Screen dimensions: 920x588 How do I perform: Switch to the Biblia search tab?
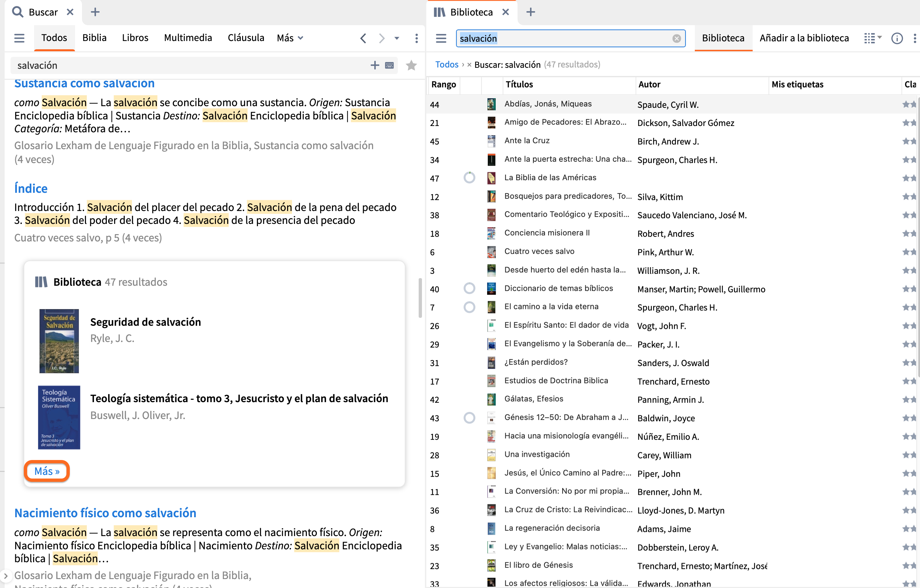click(x=94, y=38)
